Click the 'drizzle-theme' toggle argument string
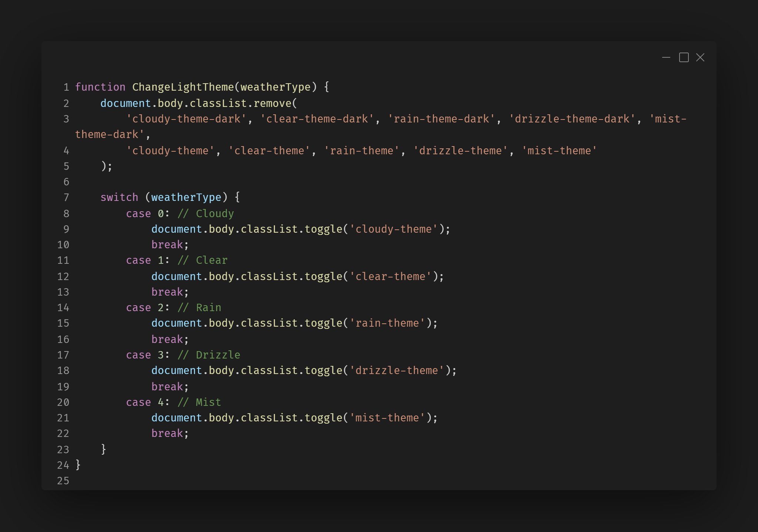The width and height of the screenshot is (758, 532). (396, 371)
